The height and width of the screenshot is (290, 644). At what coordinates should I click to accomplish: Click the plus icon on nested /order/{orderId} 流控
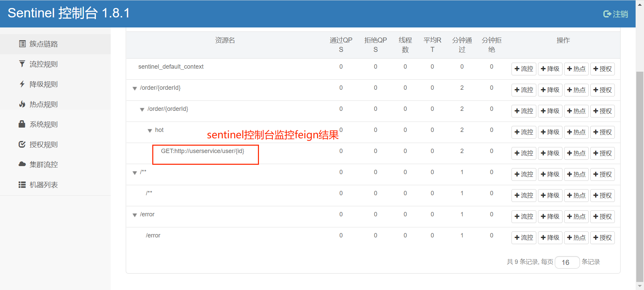point(517,111)
